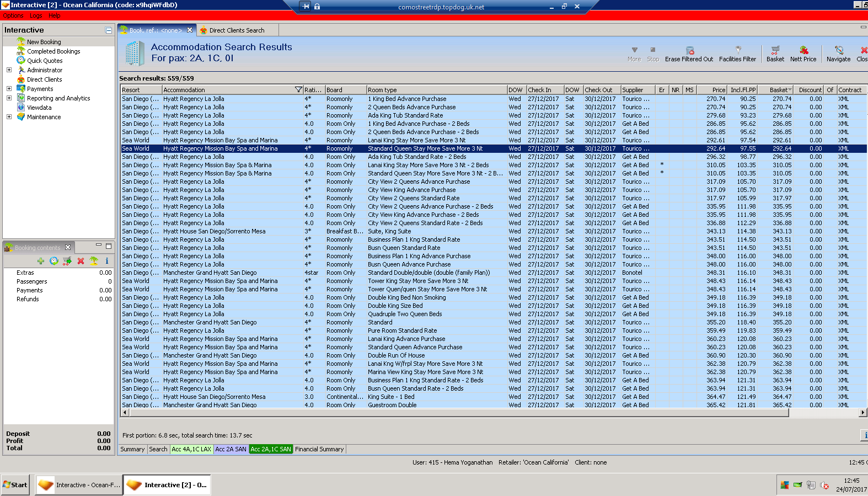The image size is (868, 496).
Task: Expand Reporting and Analytics tree node
Action: point(9,98)
